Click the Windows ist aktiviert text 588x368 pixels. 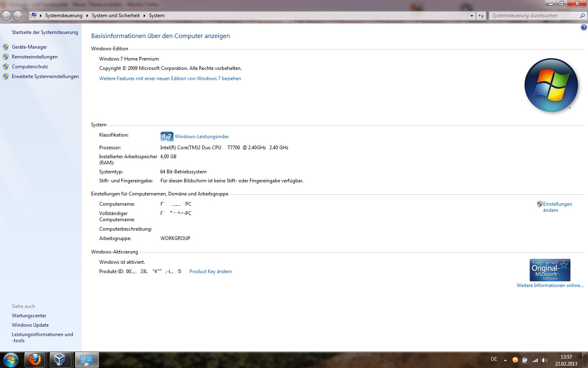122,262
